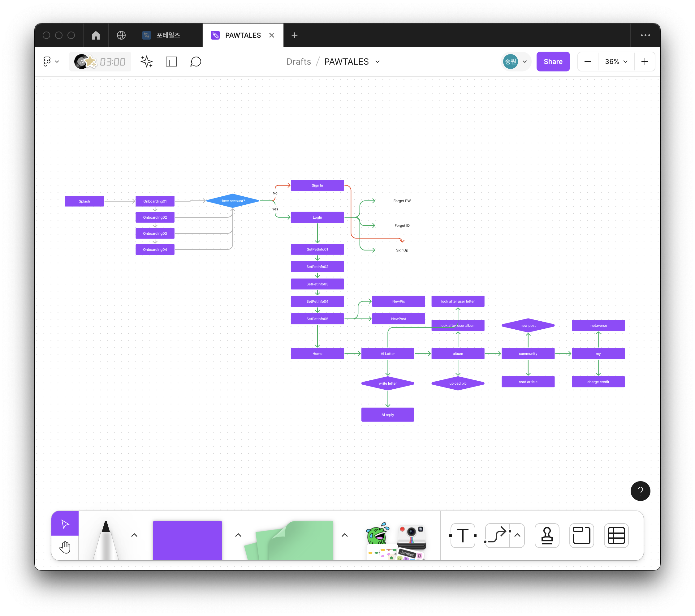Expand the marker options chevron
This screenshot has height=616, width=695.
[x=134, y=535]
